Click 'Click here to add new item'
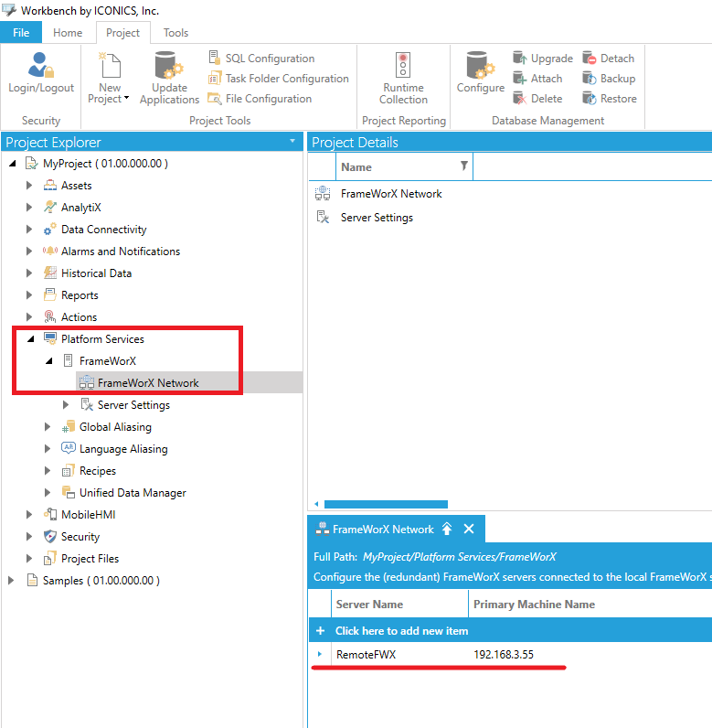 [x=401, y=630]
